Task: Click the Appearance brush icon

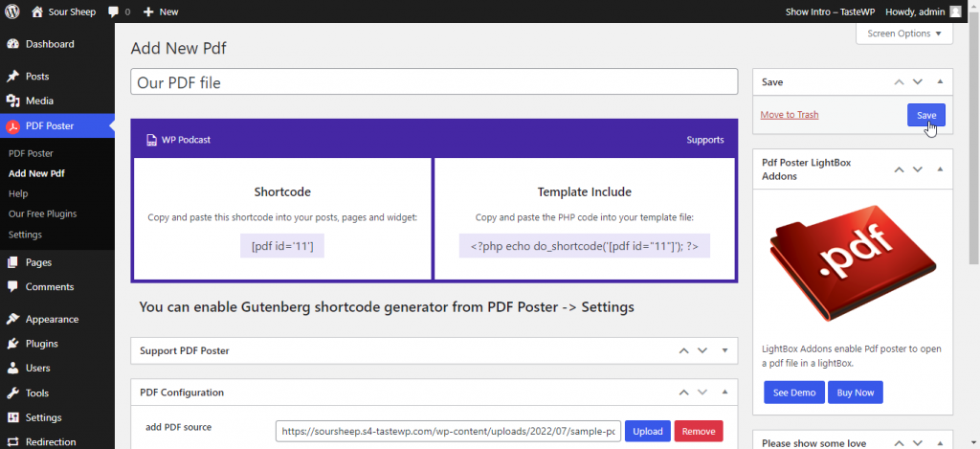Action: pyautogui.click(x=13, y=319)
